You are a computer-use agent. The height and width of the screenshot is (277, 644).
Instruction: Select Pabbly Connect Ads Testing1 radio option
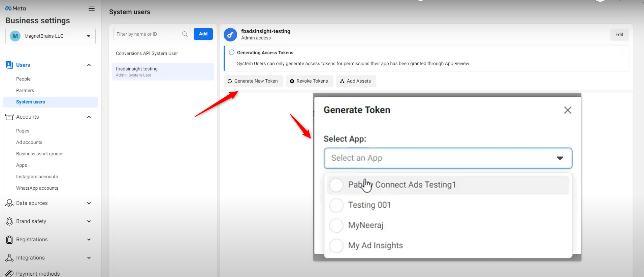coord(336,185)
